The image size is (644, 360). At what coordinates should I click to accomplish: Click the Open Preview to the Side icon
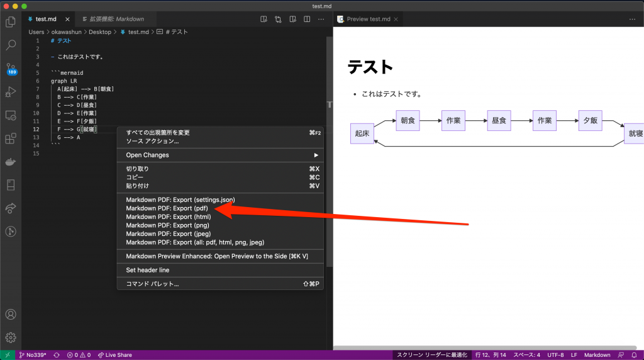(264, 19)
